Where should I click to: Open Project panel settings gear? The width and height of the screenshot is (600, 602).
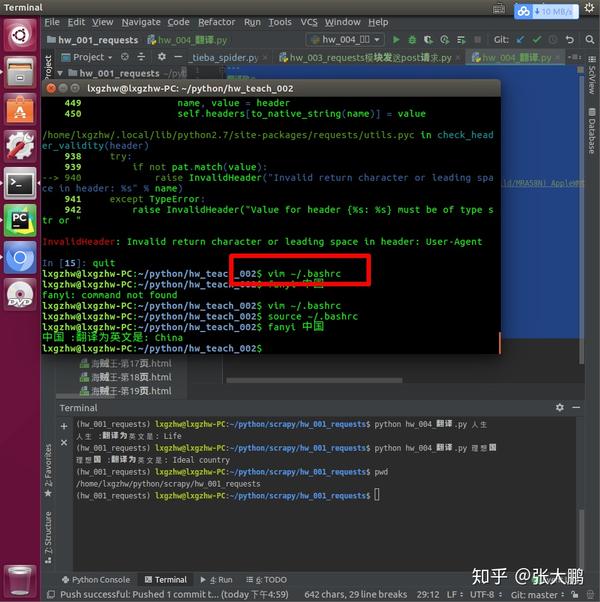[162, 57]
